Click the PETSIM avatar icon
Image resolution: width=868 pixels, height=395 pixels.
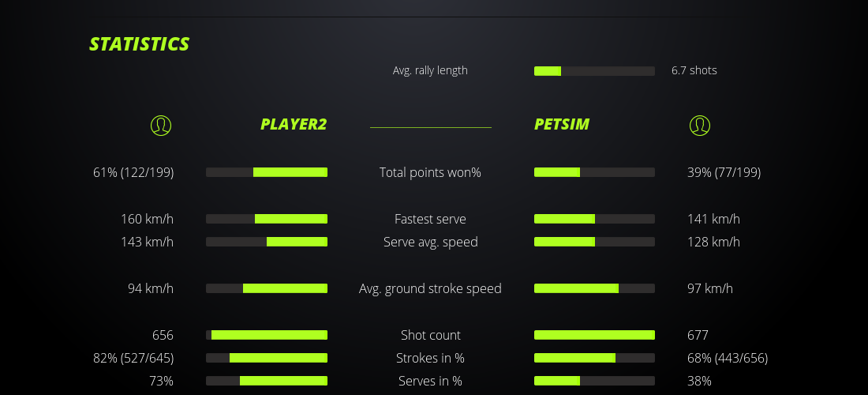point(699,125)
